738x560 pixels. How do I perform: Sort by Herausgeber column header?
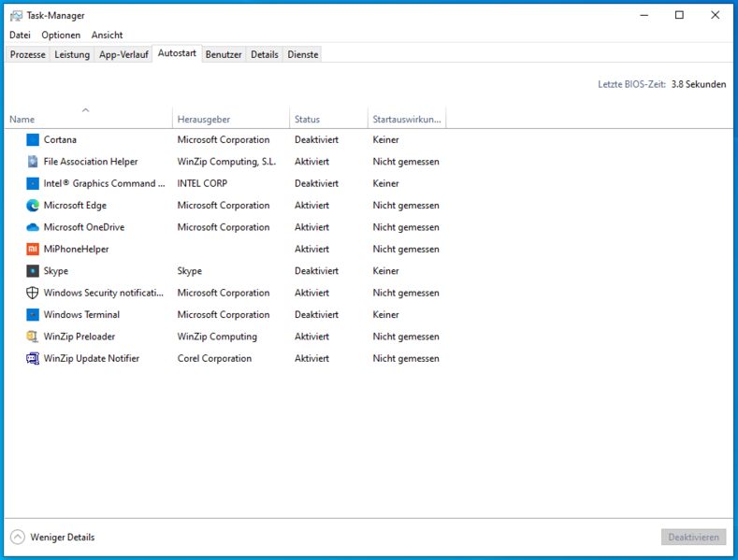pyautogui.click(x=204, y=120)
